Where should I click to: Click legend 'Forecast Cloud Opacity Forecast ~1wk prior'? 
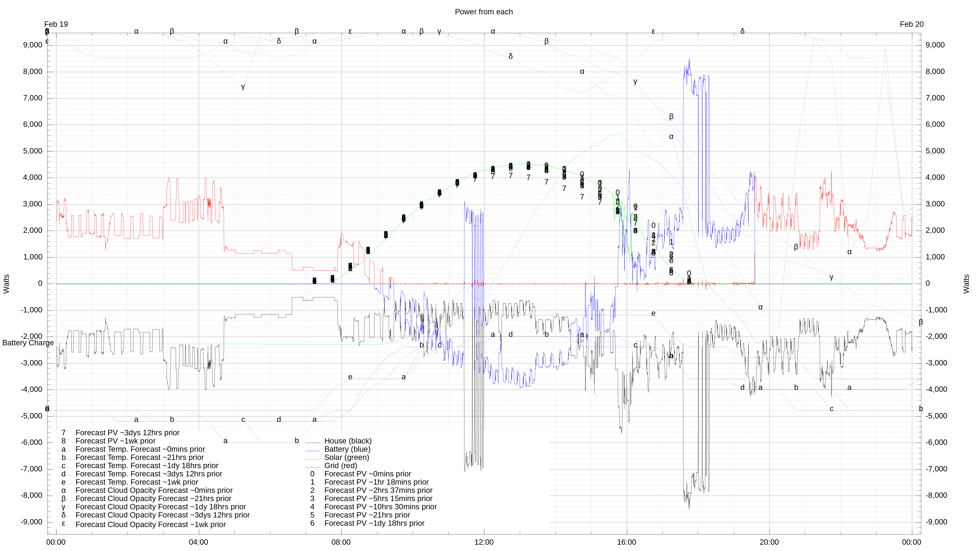[x=151, y=524]
